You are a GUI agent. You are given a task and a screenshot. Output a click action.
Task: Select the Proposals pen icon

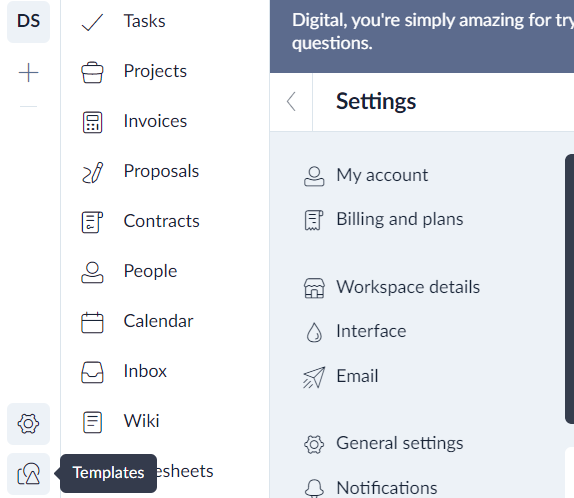[x=92, y=172]
